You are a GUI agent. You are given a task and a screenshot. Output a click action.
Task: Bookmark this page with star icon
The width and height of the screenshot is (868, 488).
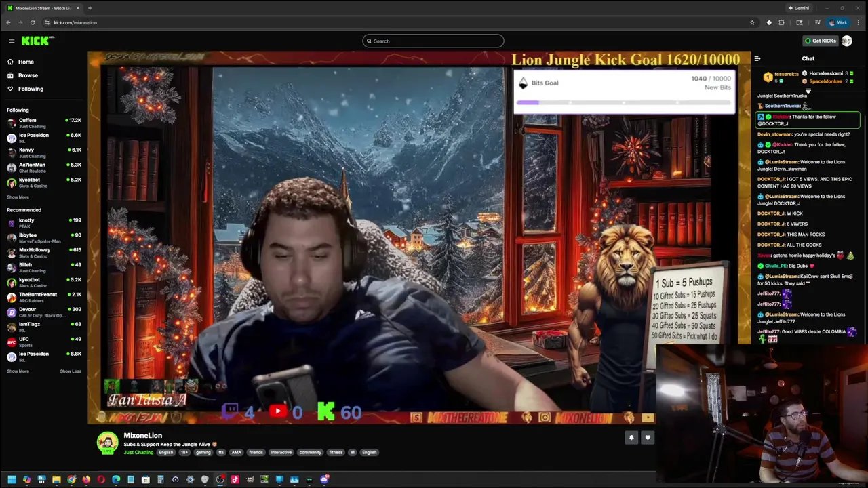752,22
